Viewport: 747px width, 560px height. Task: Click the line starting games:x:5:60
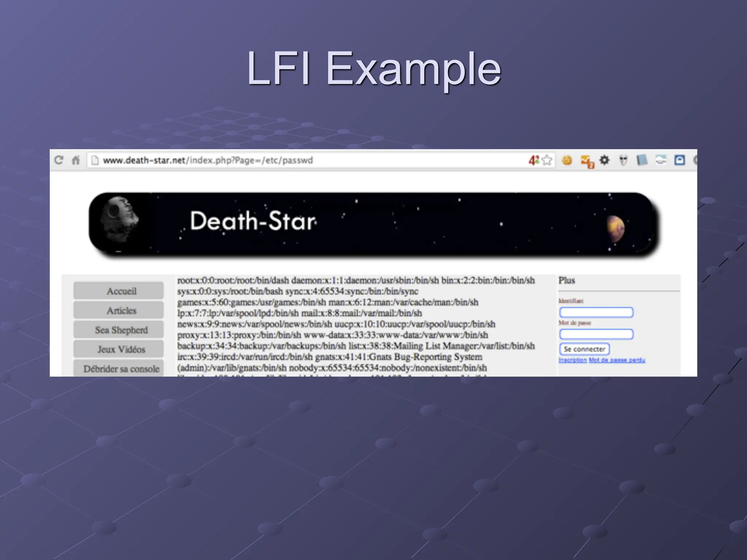point(328,302)
